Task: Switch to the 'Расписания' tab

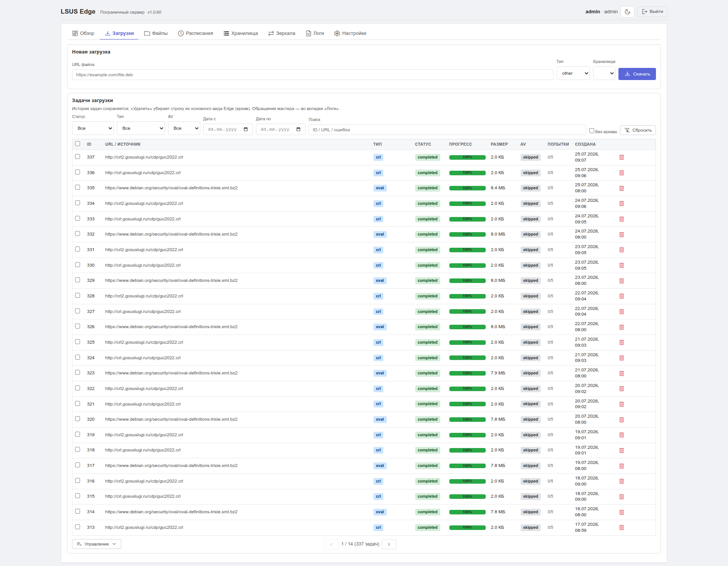Action: click(196, 33)
